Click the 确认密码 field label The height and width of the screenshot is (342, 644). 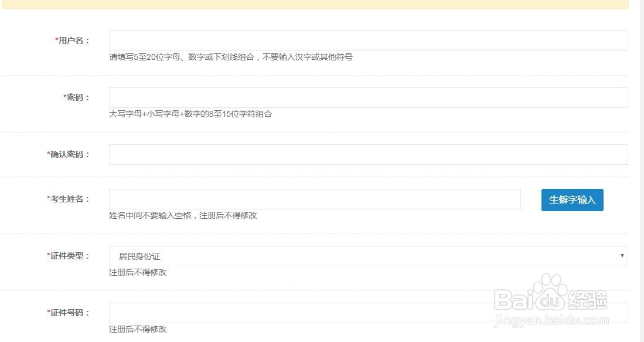click(66, 154)
